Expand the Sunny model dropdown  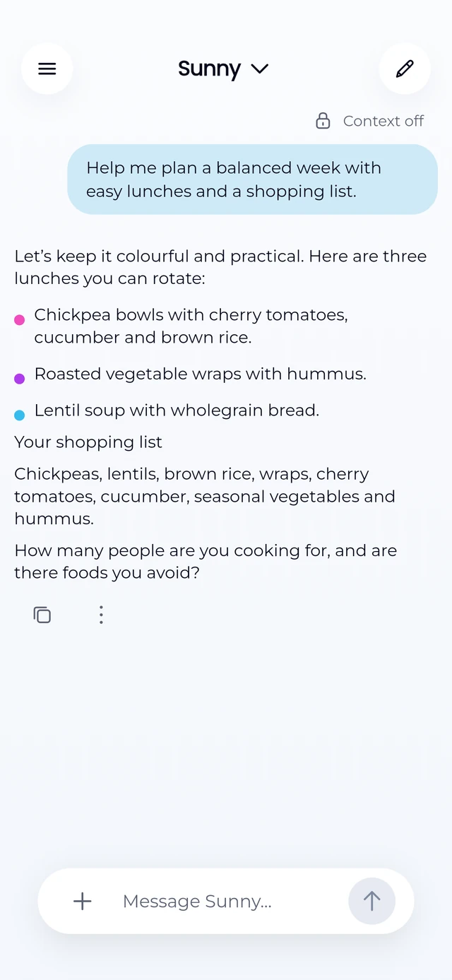point(223,69)
